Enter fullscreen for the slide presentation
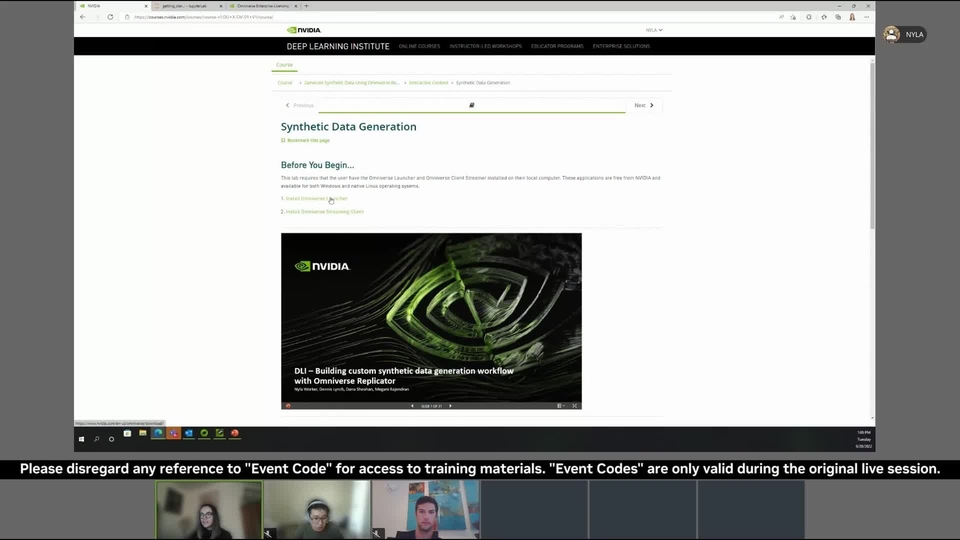960x540 pixels. coord(574,406)
